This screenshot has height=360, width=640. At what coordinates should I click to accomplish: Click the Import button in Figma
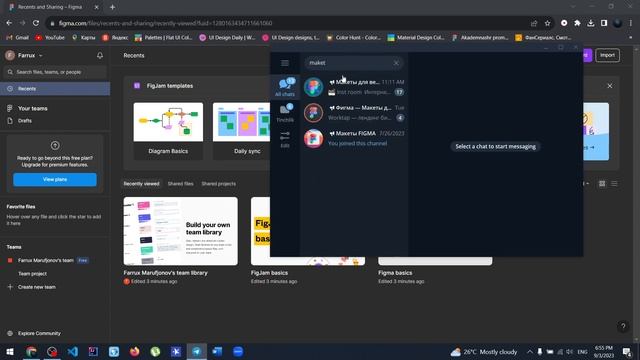[607, 56]
